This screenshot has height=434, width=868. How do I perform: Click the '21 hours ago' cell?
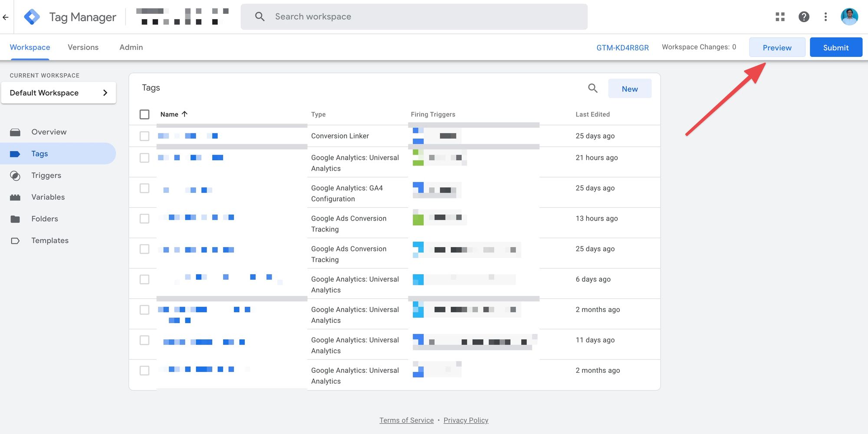(596, 158)
